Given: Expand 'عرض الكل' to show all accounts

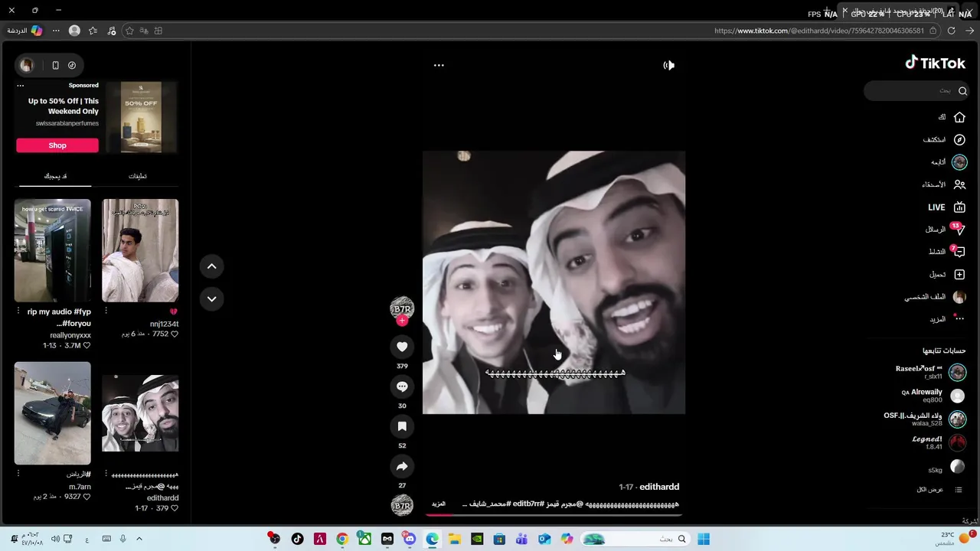Looking at the screenshot, I should 939,490.
